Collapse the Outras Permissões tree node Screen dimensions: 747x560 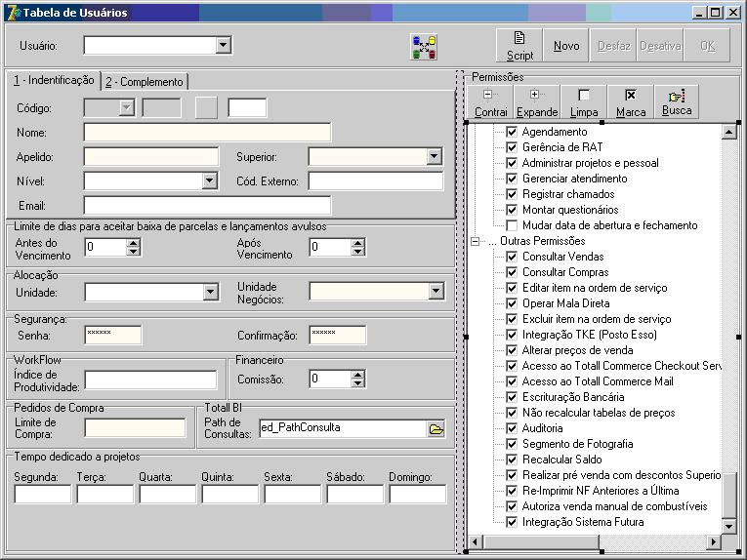pyautogui.click(x=476, y=241)
